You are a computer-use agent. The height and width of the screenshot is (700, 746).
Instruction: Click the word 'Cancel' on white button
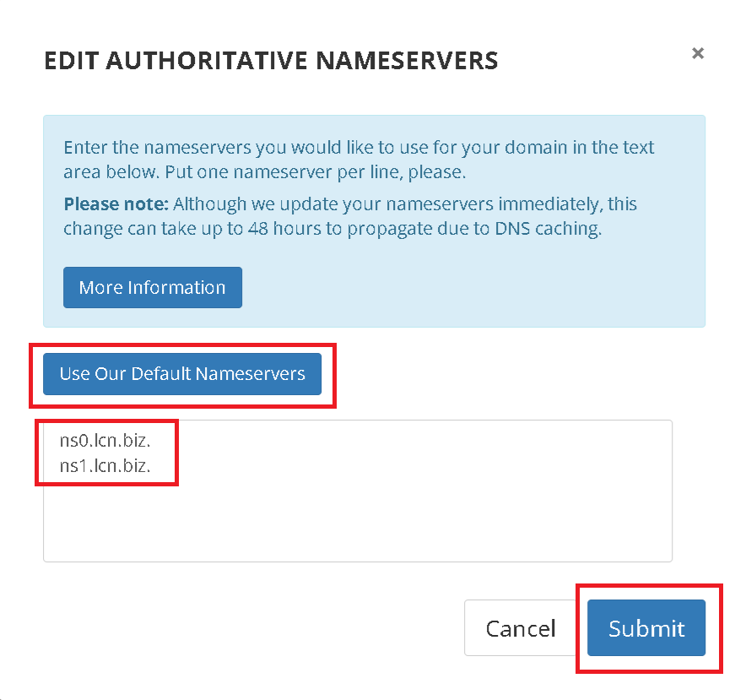point(521,628)
